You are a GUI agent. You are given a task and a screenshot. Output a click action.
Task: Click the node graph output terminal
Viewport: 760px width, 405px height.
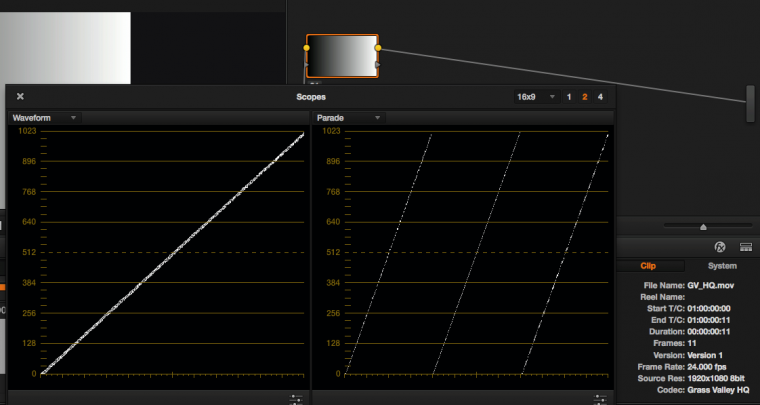[x=750, y=104]
